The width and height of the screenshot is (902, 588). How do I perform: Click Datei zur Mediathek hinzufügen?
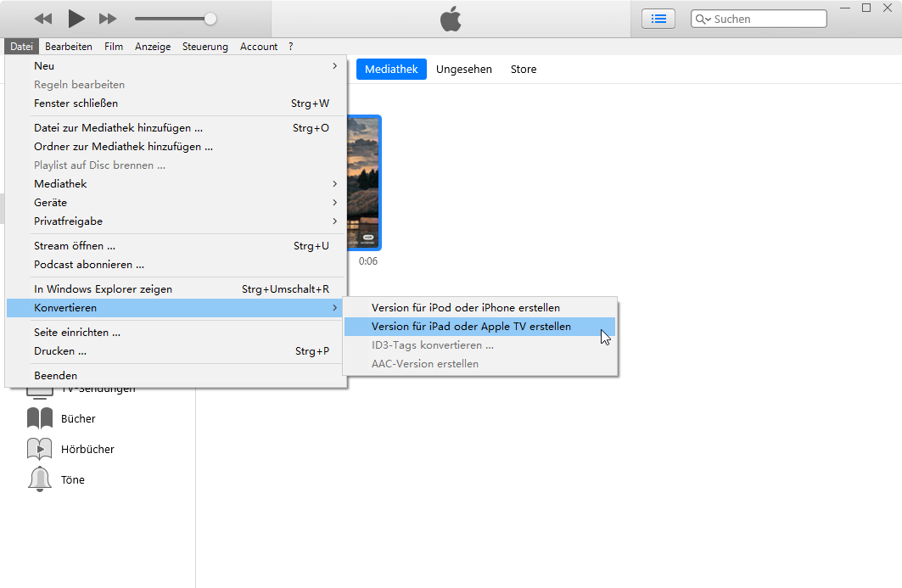click(x=118, y=128)
